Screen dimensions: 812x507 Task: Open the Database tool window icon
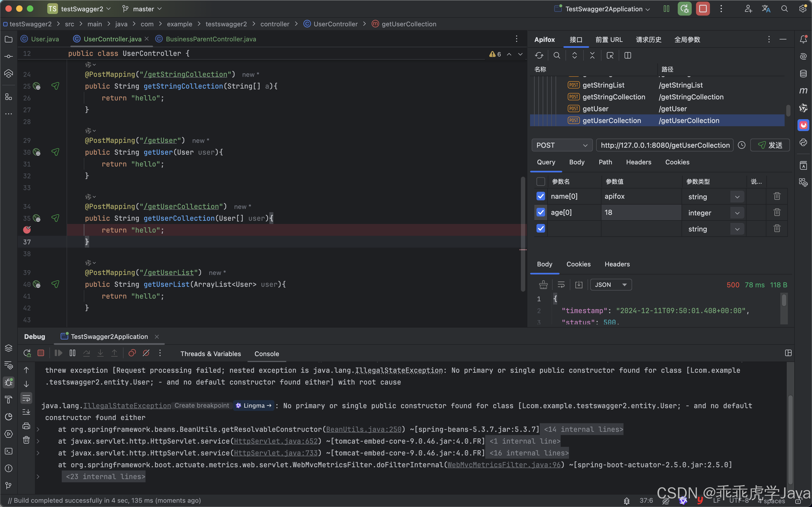click(x=803, y=73)
